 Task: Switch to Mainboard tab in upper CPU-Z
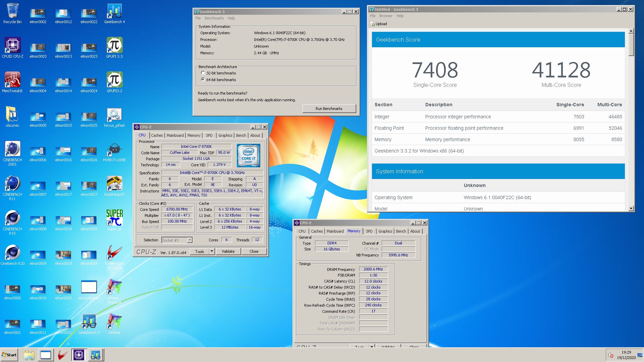[x=175, y=135]
